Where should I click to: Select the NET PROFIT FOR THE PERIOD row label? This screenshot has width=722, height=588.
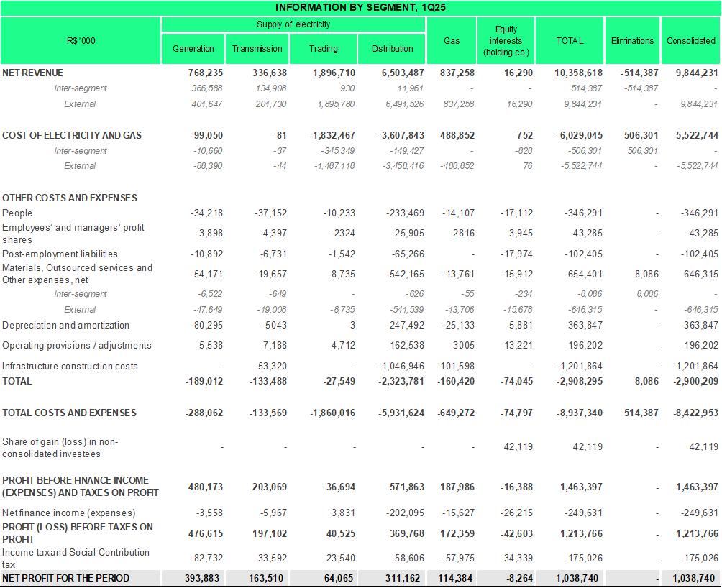coord(66,578)
